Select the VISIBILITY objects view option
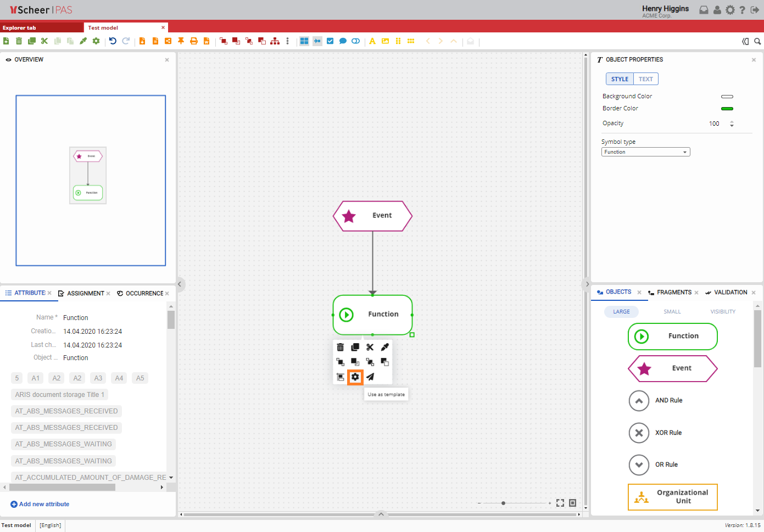Viewport: 764px width, 532px height. point(723,312)
